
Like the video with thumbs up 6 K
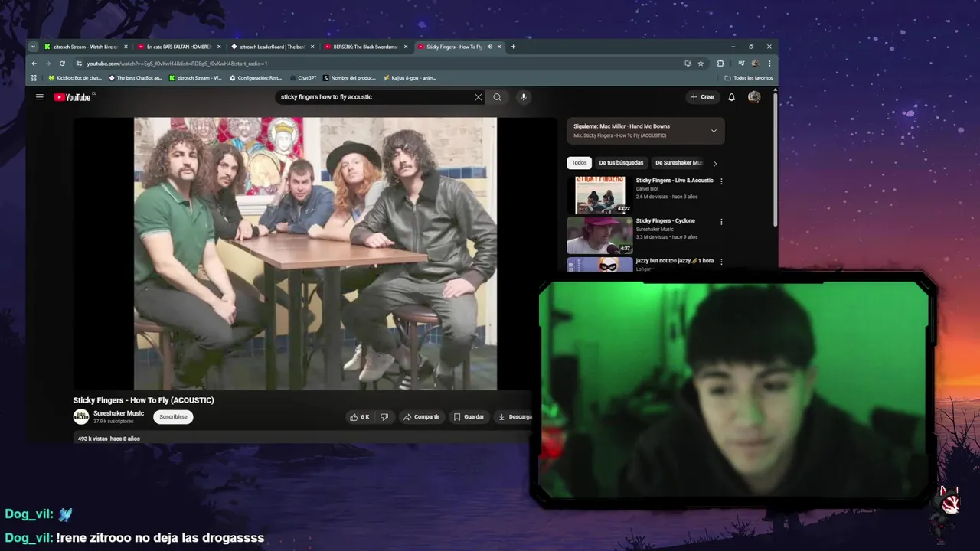[x=359, y=417]
